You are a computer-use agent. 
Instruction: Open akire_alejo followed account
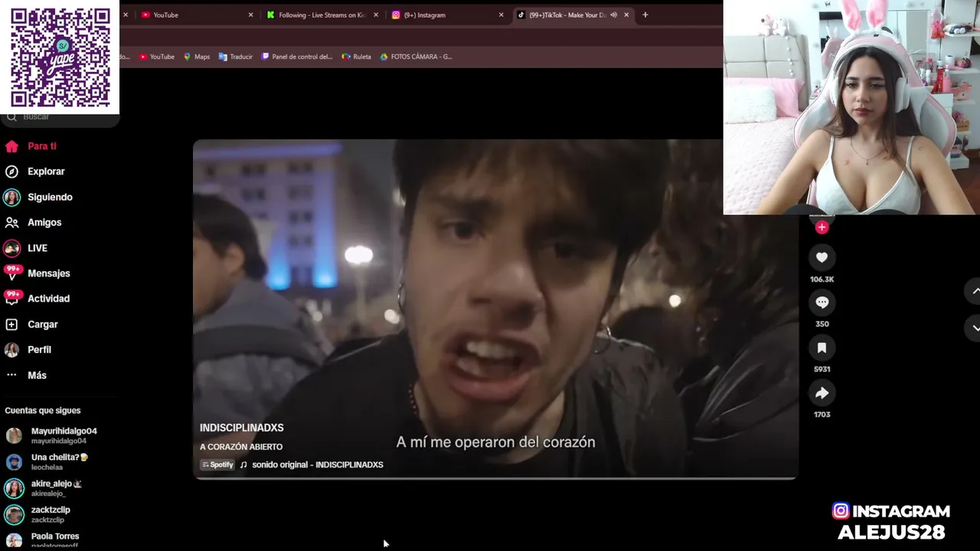pos(44,488)
